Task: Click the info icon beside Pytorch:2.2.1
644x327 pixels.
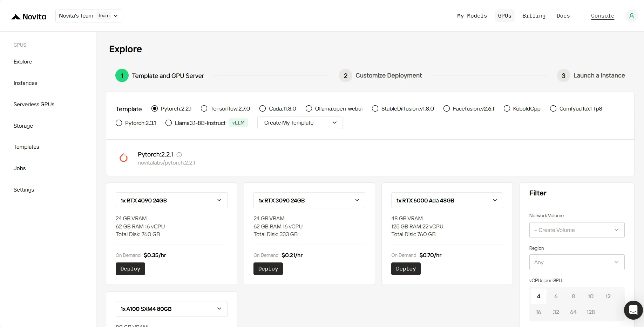Action: coord(179,155)
